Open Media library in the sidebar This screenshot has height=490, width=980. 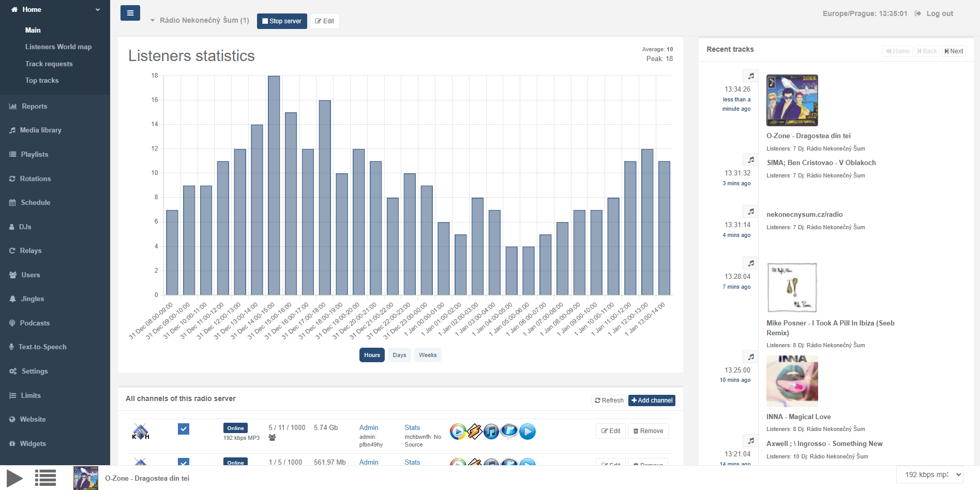point(40,130)
